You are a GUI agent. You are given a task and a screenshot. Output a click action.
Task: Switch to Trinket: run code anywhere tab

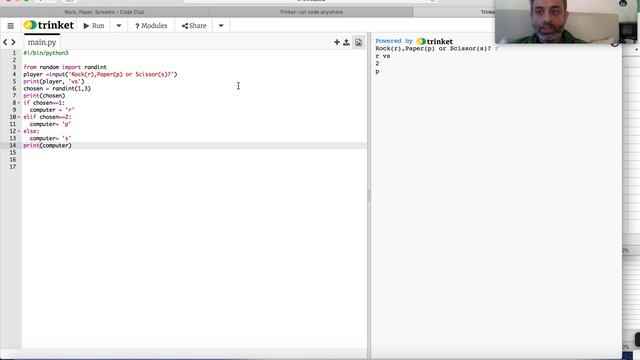coord(311,12)
